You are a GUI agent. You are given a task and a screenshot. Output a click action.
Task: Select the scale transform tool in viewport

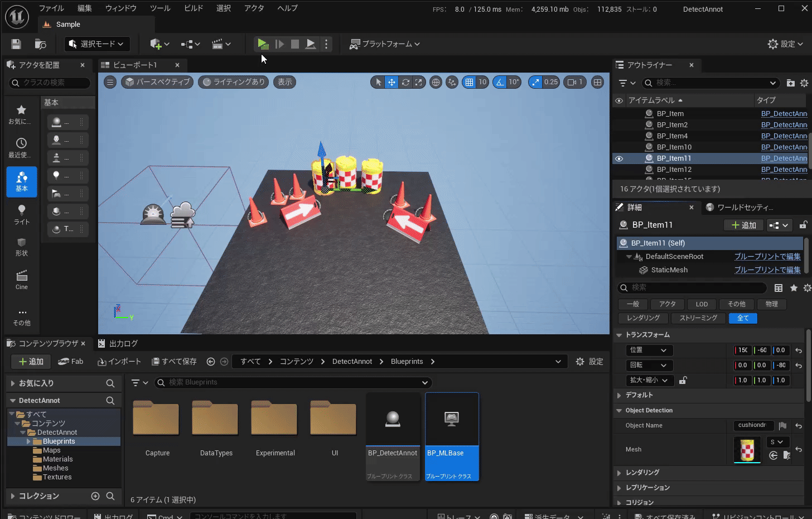point(418,82)
